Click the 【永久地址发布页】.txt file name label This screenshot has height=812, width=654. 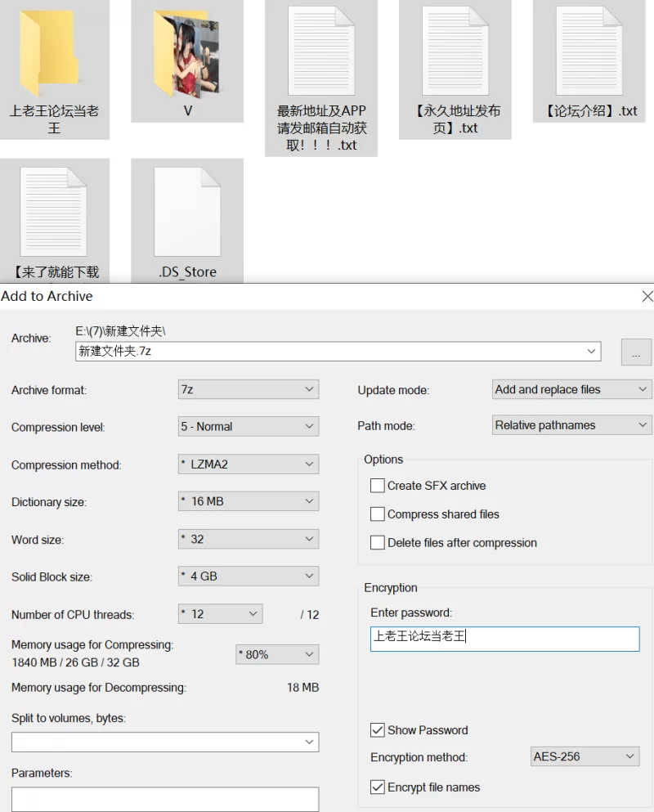(x=455, y=119)
